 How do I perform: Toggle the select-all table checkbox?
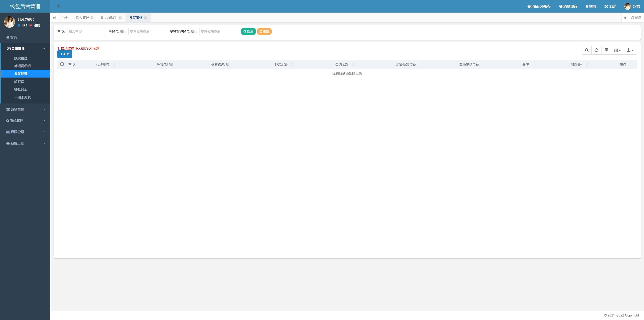[62, 64]
